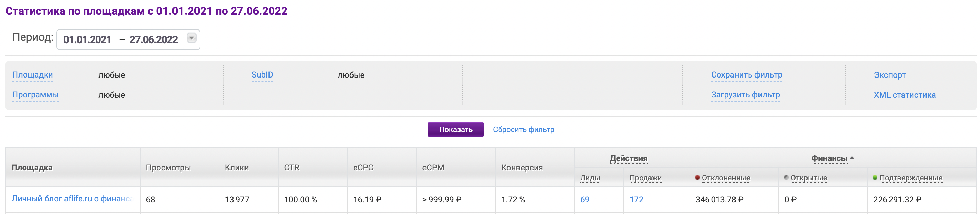Click the Сохранить фильтр link
The height and width of the screenshot is (214, 980).
point(746,75)
